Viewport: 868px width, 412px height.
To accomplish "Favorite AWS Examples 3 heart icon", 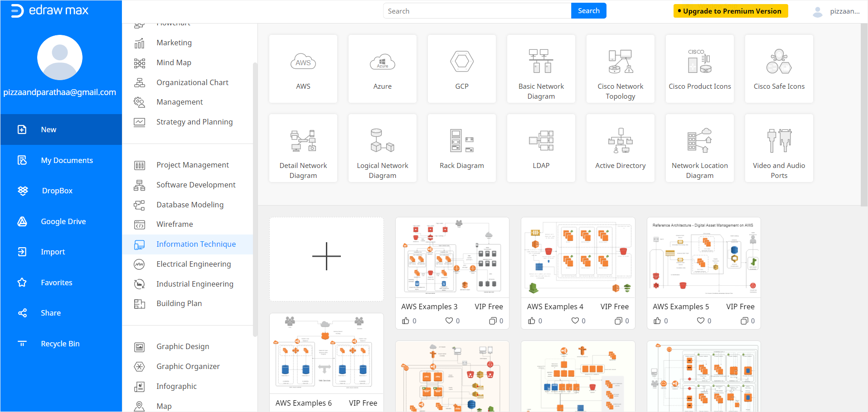I will point(449,321).
